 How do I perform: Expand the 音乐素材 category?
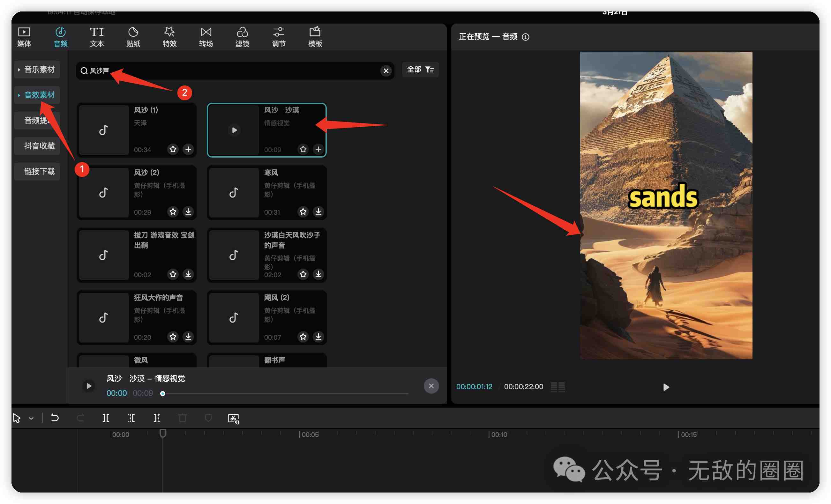click(x=37, y=70)
